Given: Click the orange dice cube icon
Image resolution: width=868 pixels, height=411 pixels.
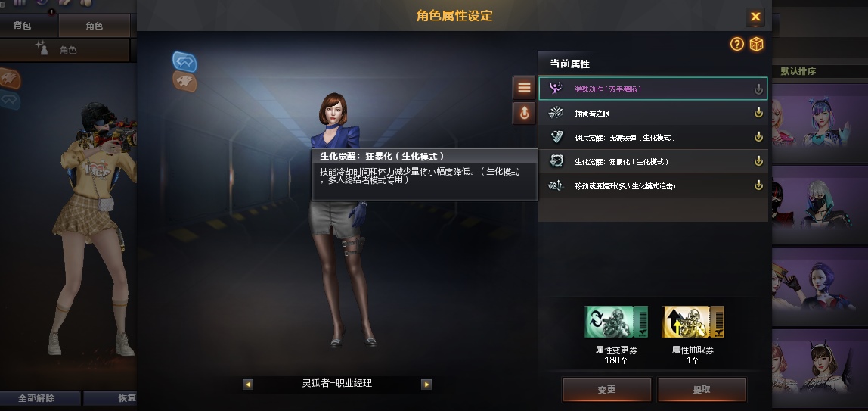Looking at the screenshot, I should (756, 45).
